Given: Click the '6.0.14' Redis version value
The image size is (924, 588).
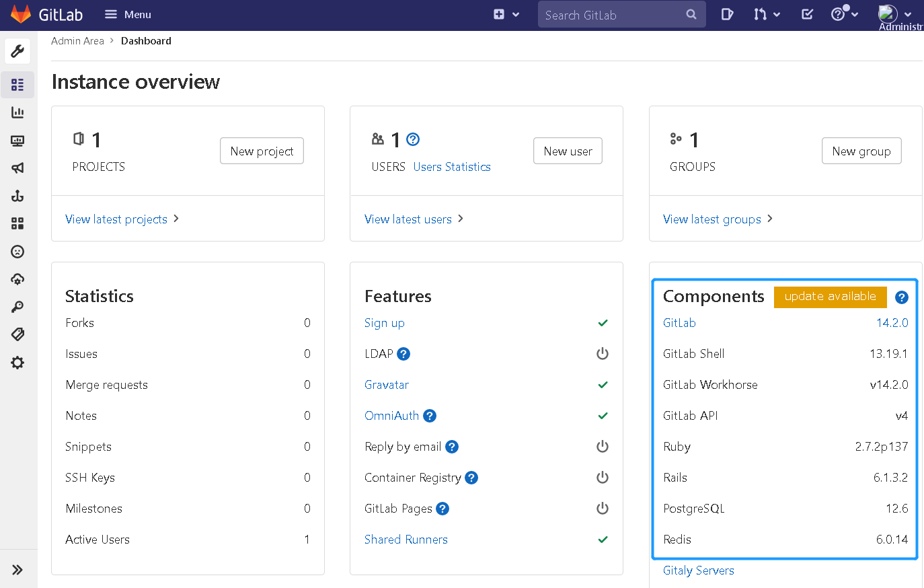Looking at the screenshot, I should click(892, 540).
